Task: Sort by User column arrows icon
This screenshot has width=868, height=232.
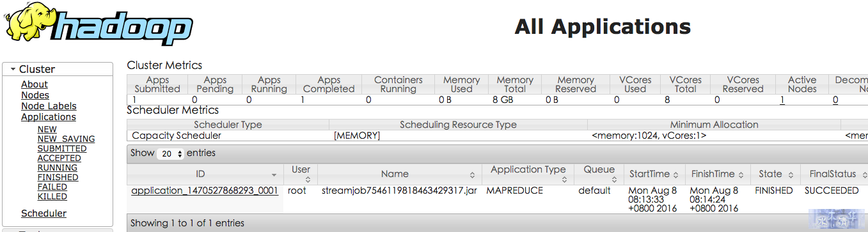Action: point(308,180)
